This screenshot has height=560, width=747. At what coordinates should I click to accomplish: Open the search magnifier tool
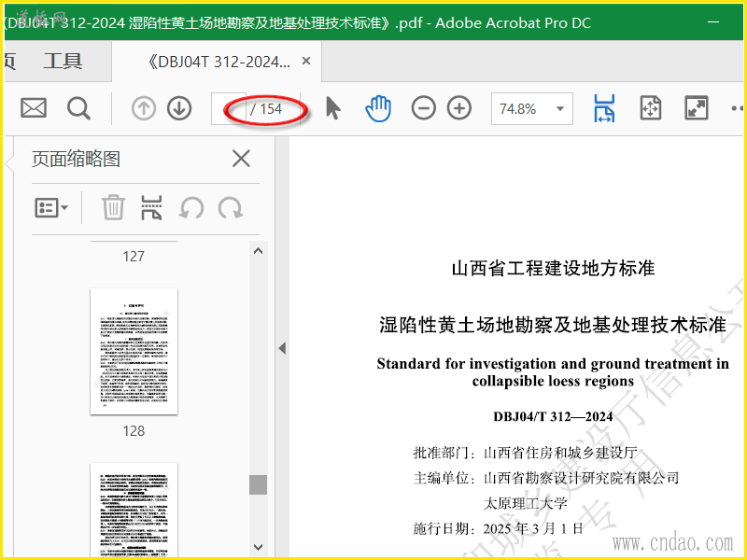pos(78,108)
